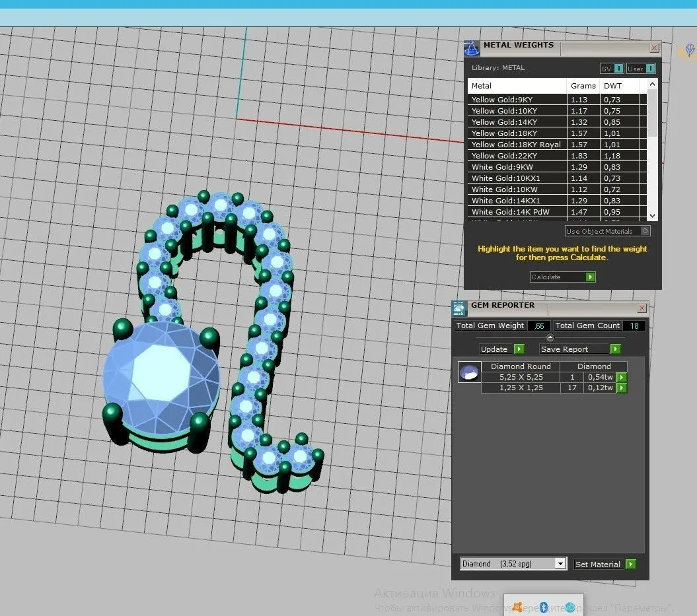The height and width of the screenshot is (616, 697).
Task: Collapse the Gem Reporter totals section arrow
Action: click(x=550, y=337)
